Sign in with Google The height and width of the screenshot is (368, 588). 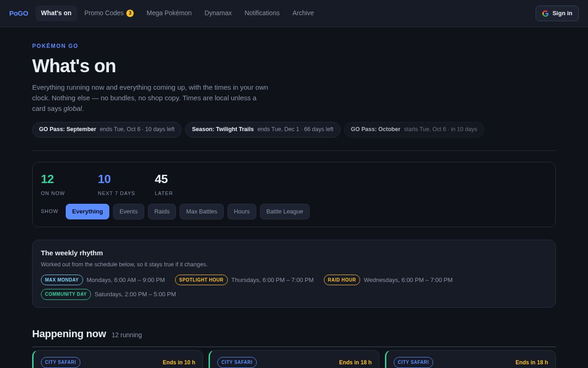(x=557, y=13)
